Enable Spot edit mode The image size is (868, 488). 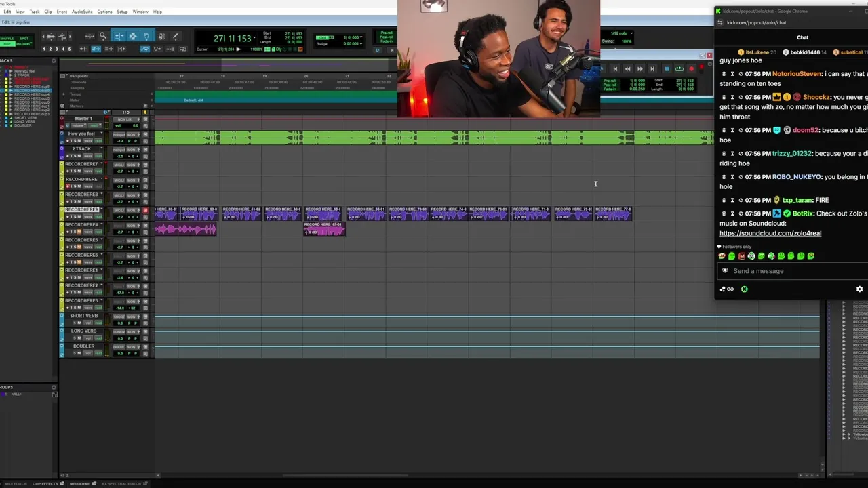pos(24,39)
